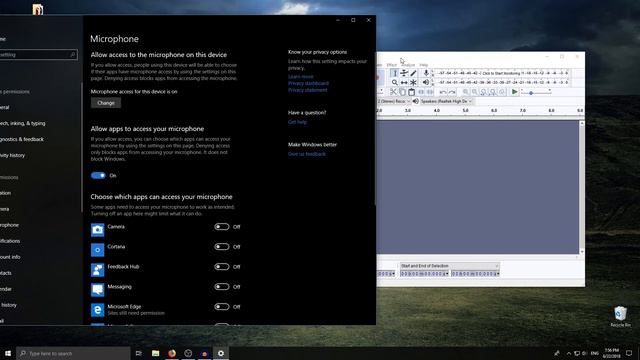640x360 pixels.
Task: Enable microphone access for Messaging
Action: 222,287
